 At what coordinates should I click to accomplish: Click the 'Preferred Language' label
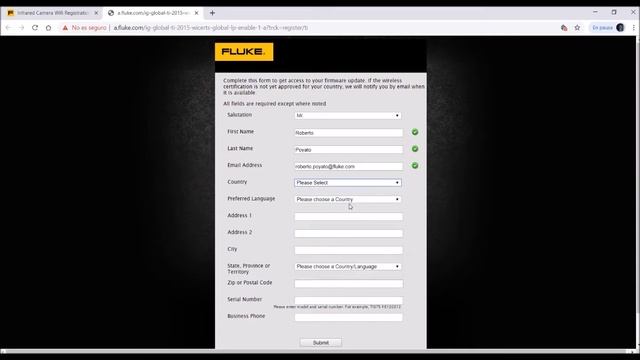point(251,198)
